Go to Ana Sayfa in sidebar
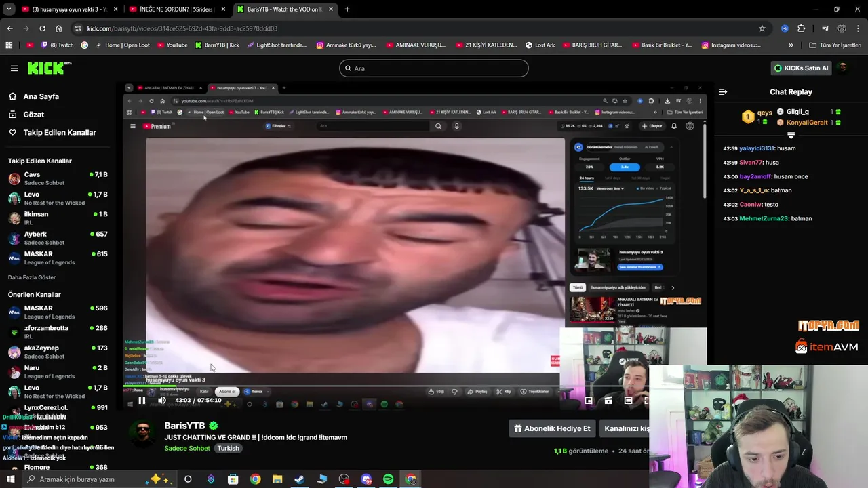 41,96
